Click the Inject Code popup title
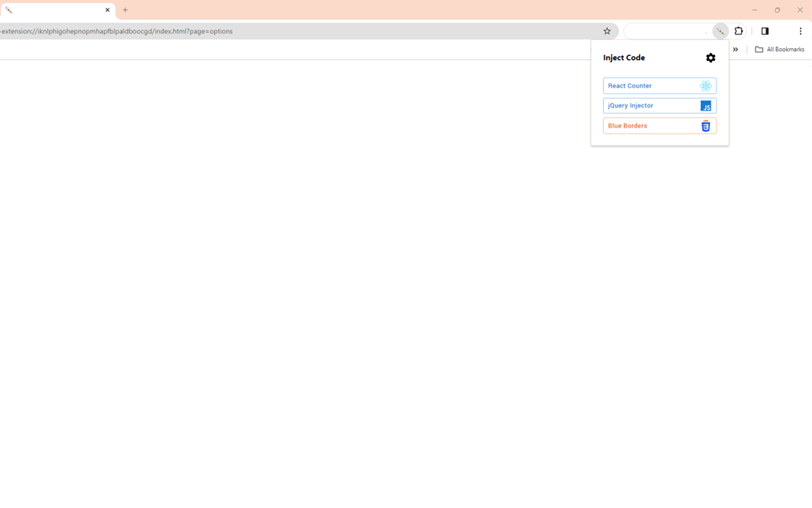 (x=624, y=58)
